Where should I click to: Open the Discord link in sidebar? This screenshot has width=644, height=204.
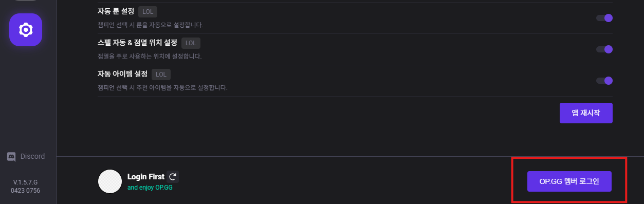pyautogui.click(x=26, y=157)
